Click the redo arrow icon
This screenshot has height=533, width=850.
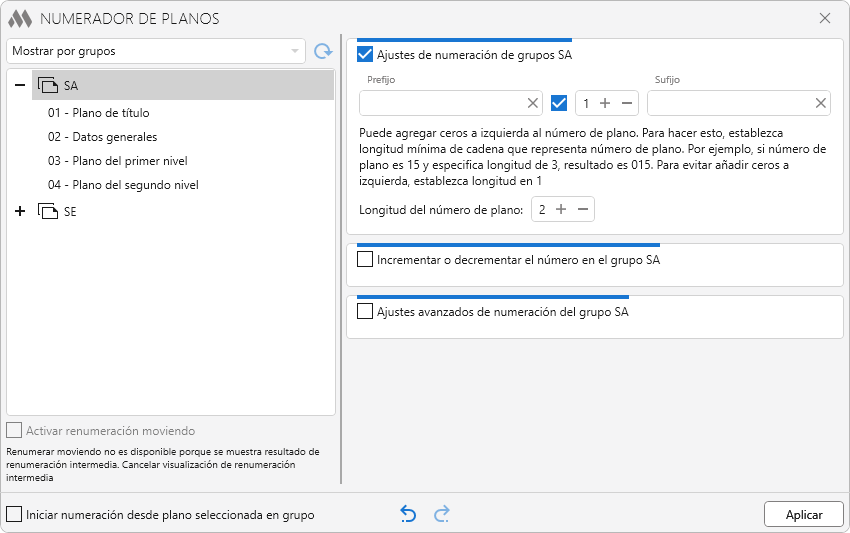pos(442,514)
